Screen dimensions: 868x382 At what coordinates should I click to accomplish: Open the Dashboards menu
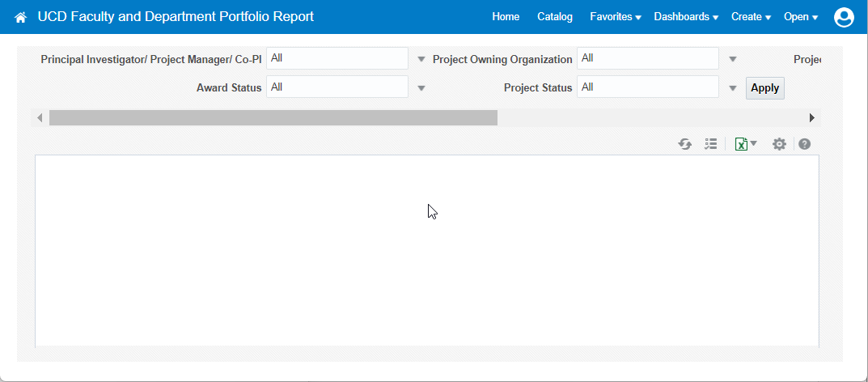coord(686,17)
